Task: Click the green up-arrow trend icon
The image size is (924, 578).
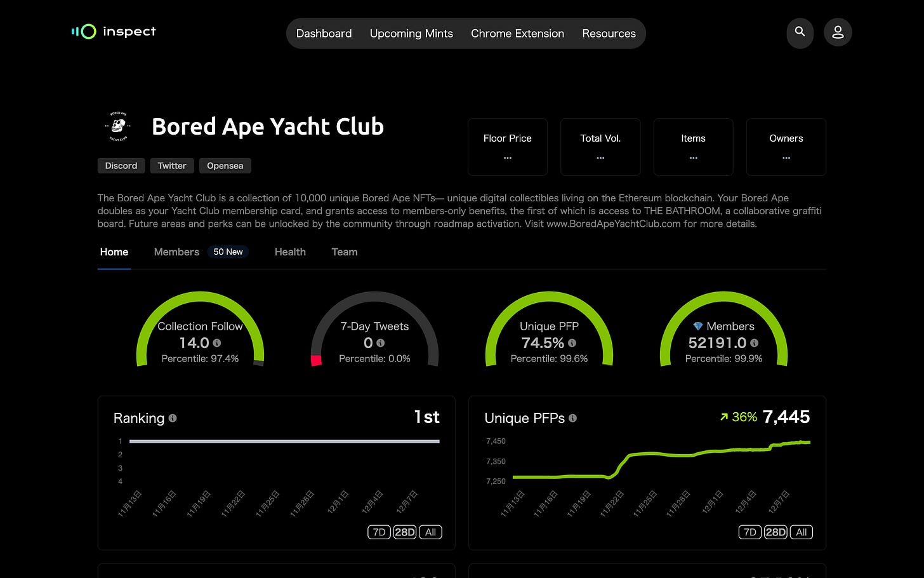Action: [x=724, y=417]
